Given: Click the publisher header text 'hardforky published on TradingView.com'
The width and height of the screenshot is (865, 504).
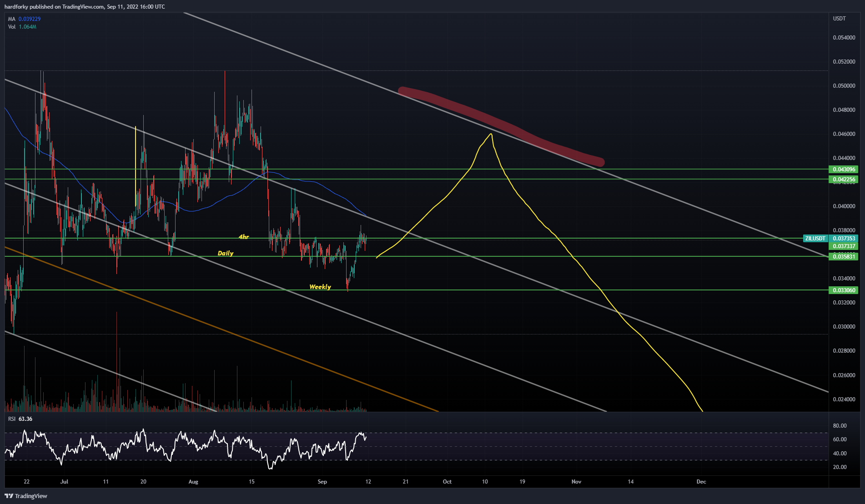Looking at the screenshot, I should coord(54,7).
